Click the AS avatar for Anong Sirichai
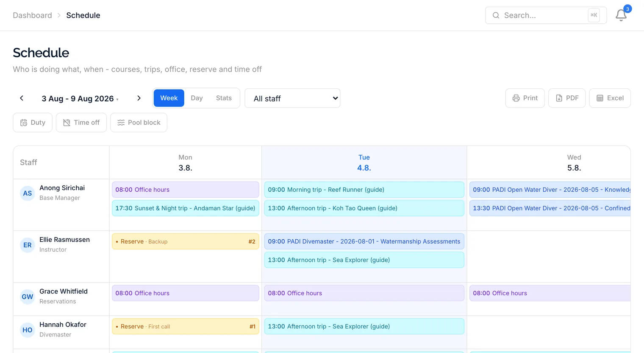Screen dimensions: 644x353 (28, 193)
